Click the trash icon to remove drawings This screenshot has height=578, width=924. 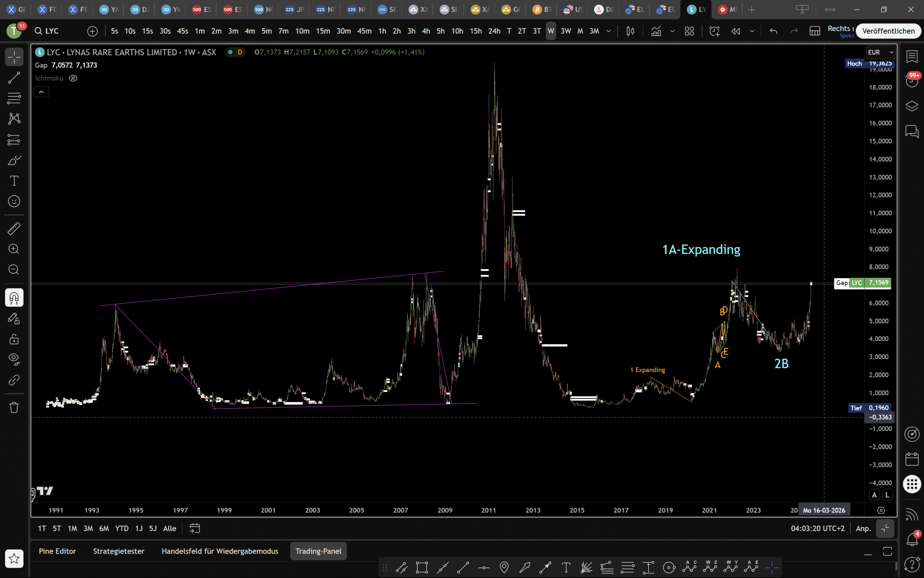14,408
